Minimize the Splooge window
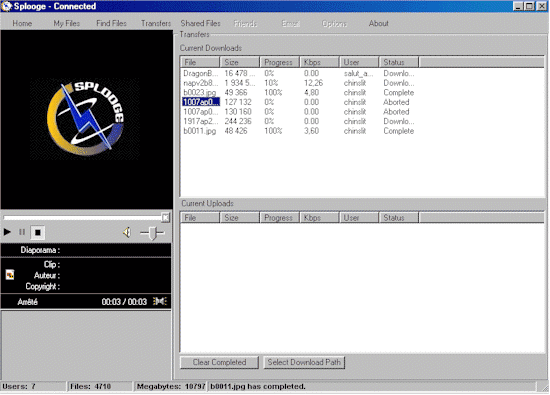Image resolution: width=550 pixels, height=395 pixels. click(x=518, y=6)
